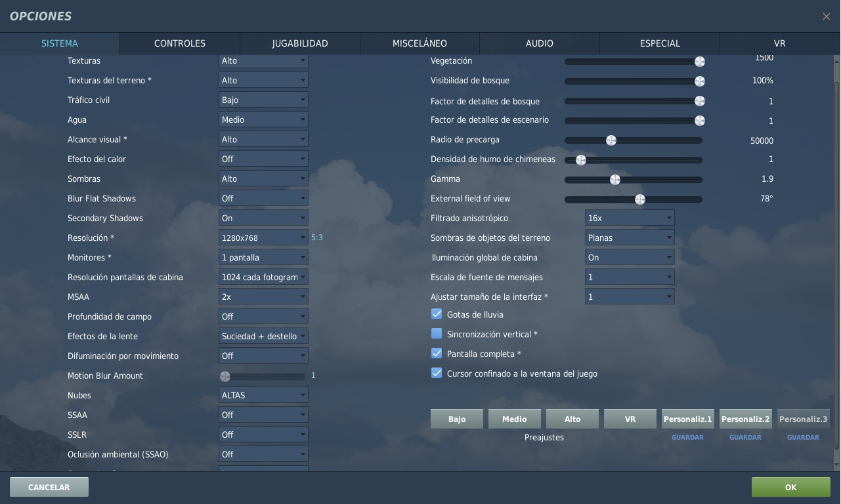This screenshot has width=841, height=504.
Task: Toggle Cursor confinado a la ventana del juego
Action: click(437, 373)
